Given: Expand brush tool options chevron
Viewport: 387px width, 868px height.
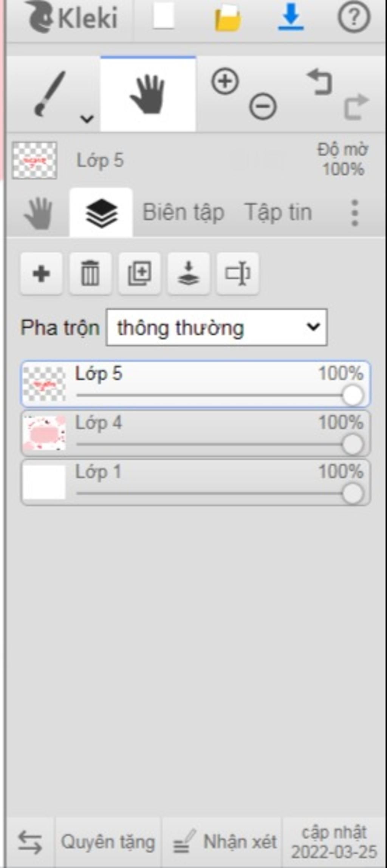Looking at the screenshot, I should pyautogui.click(x=87, y=119).
